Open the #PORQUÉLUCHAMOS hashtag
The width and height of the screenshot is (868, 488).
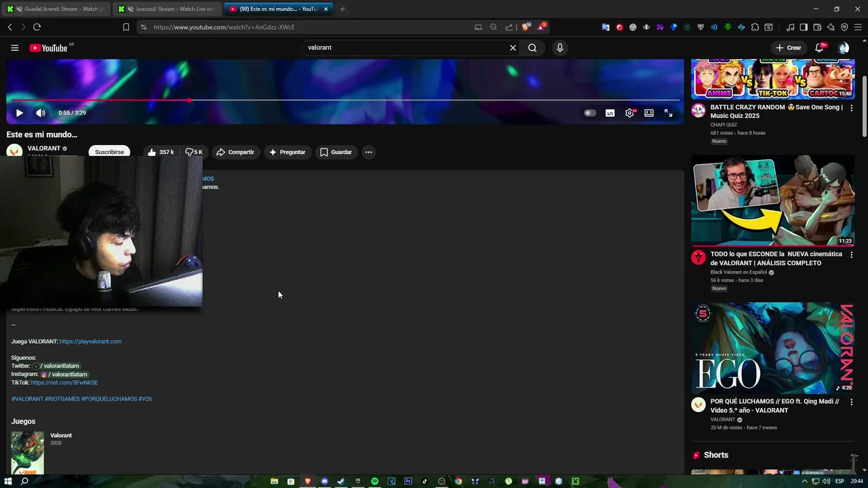(109, 399)
